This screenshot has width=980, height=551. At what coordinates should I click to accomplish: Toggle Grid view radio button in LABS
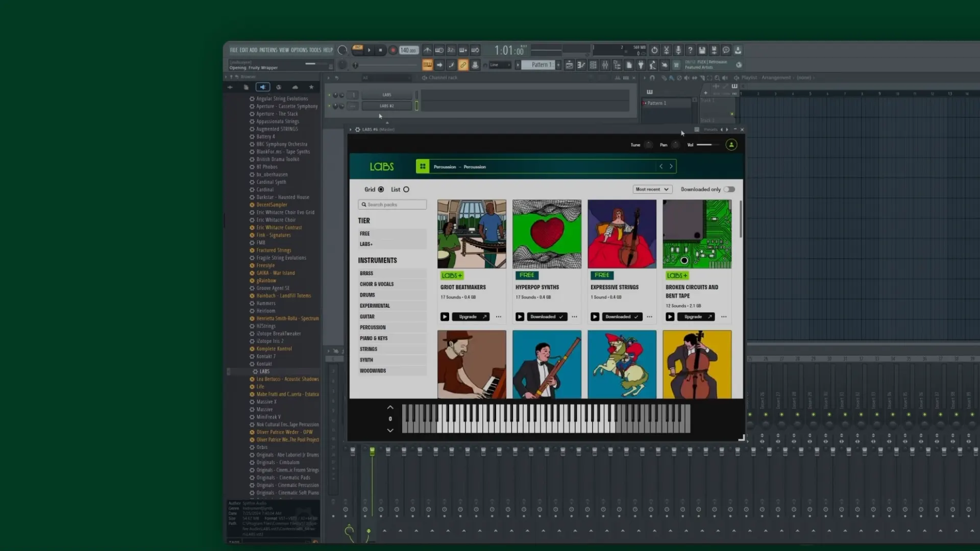[x=380, y=189]
